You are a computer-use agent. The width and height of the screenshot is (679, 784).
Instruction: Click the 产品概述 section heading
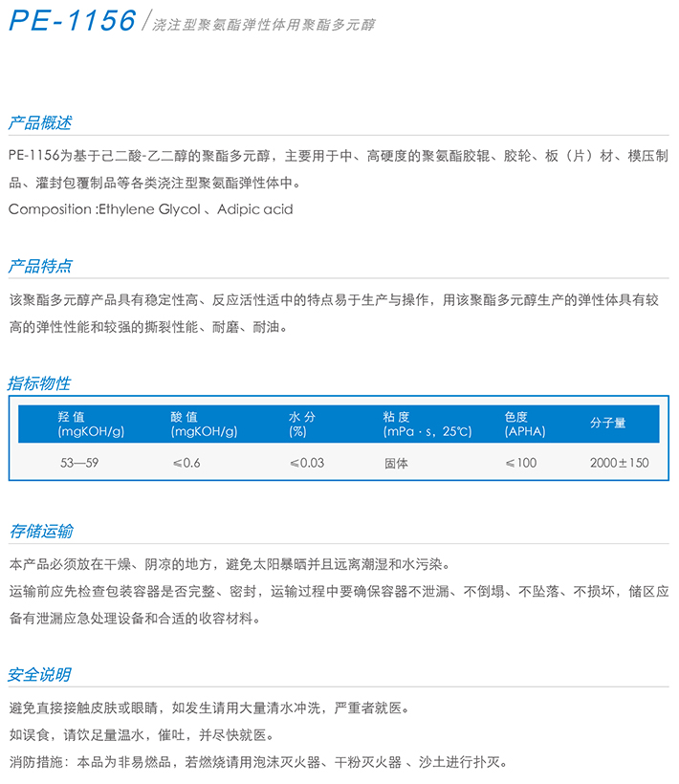[x=39, y=123]
